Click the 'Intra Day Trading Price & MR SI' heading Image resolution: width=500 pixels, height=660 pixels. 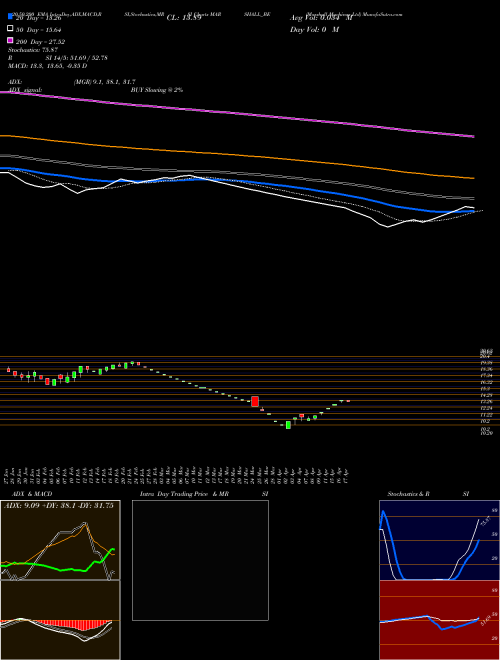[x=204, y=494]
